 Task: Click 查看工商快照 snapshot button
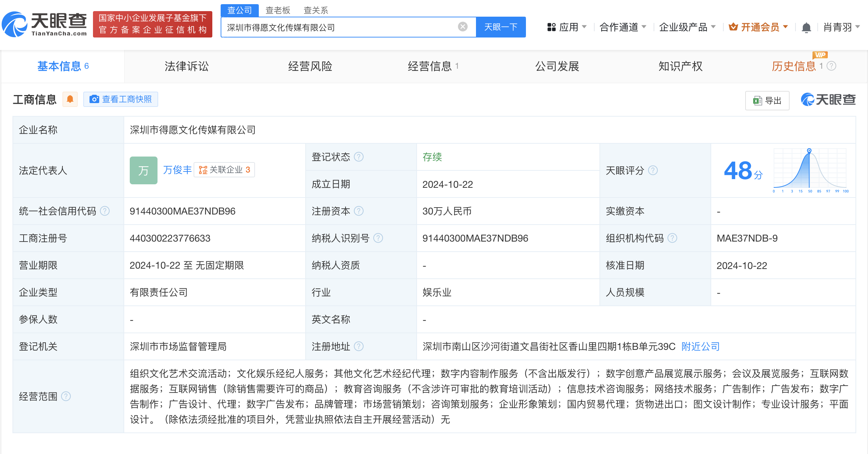121,99
